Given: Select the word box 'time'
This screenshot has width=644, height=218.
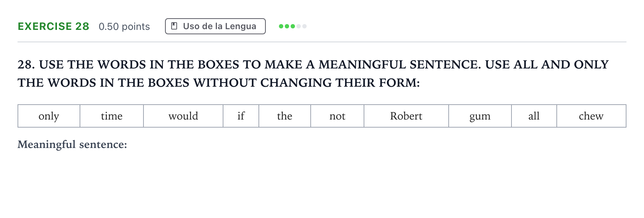Looking at the screenshot, I should [x=112, y=116].
